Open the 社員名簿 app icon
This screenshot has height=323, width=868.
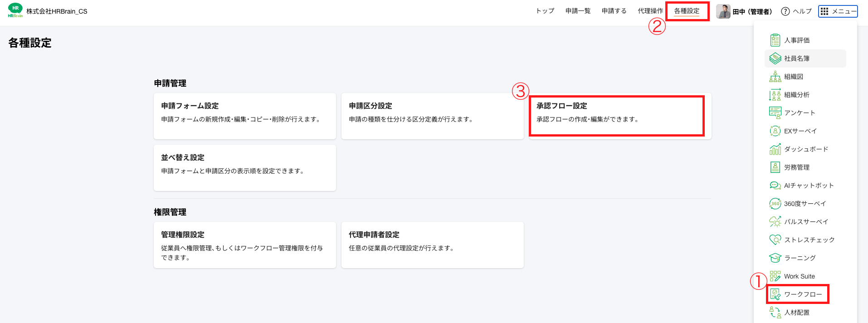click(x=775, y=59)
